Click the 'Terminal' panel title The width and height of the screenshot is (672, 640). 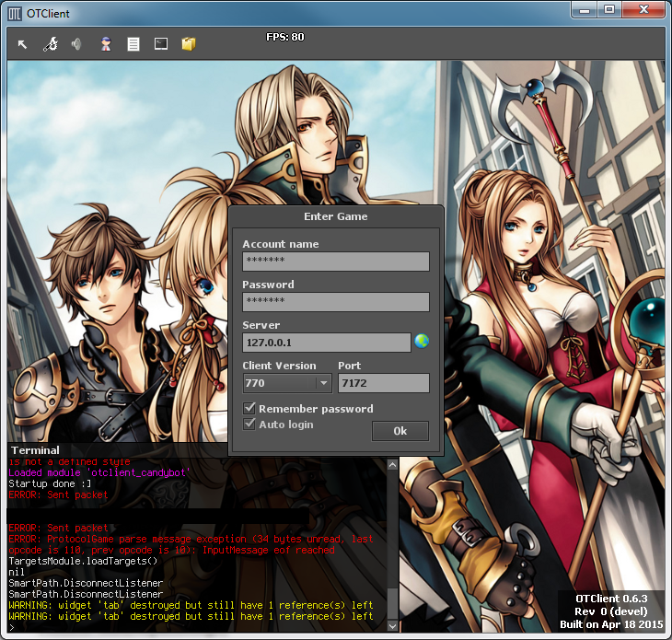36,450
